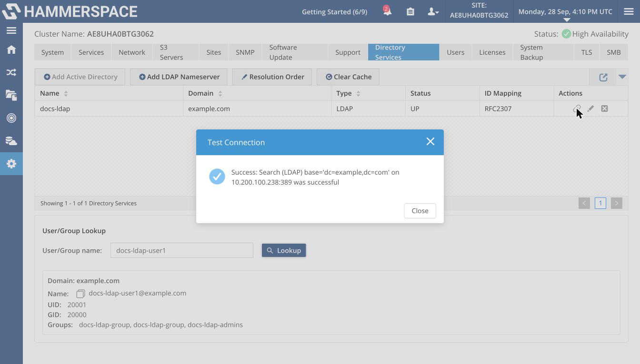Open the storage volumes sidebar icon
This screenshot has height=364, width=640.
11,141
